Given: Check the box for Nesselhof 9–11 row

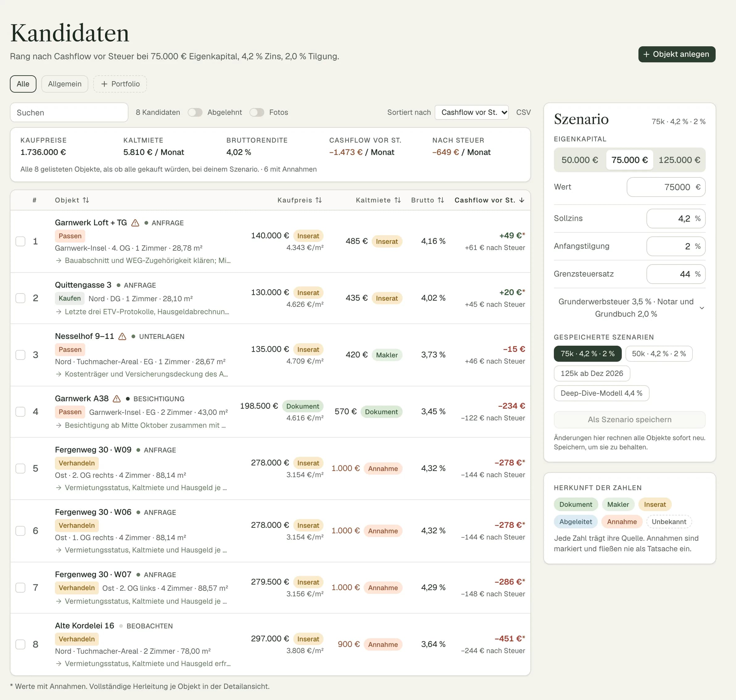Looking at the screenshot, I should (20, 355).
